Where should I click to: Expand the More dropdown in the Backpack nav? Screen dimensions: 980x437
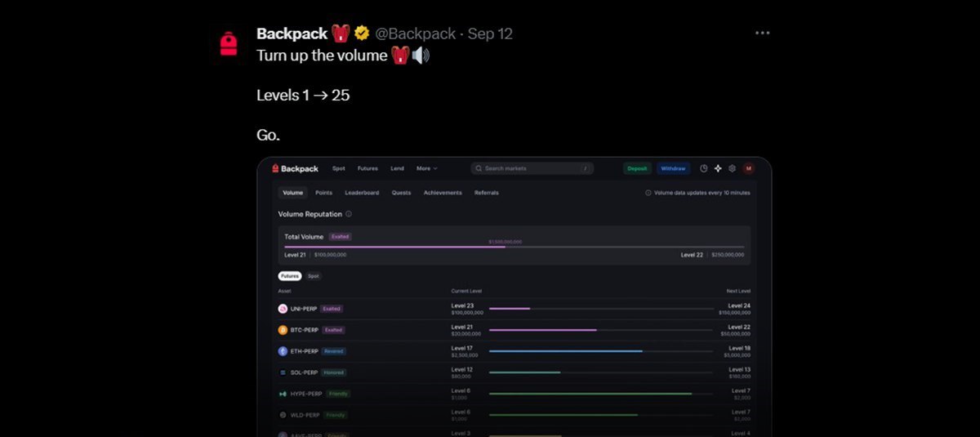426,168
